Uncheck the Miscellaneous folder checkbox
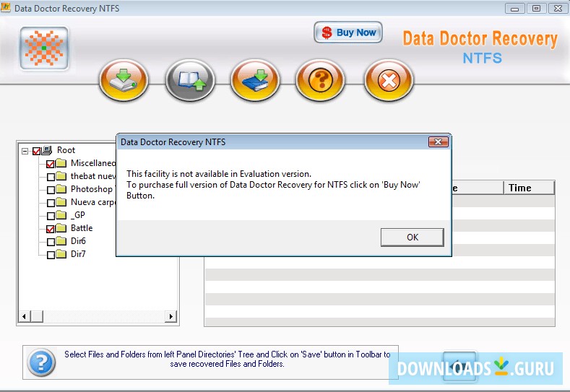Screen dimensions: 570x392 pyautogui.click(x=51, y=164)
